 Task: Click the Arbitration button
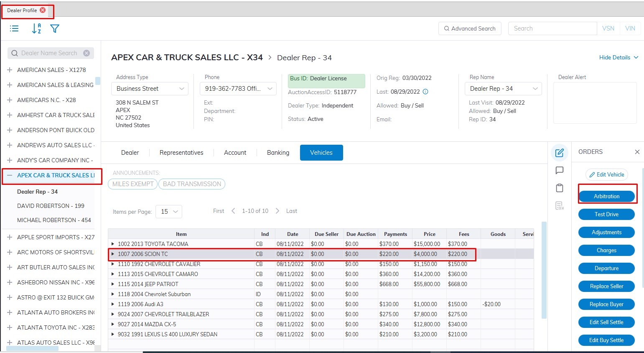tap(606, 196)
